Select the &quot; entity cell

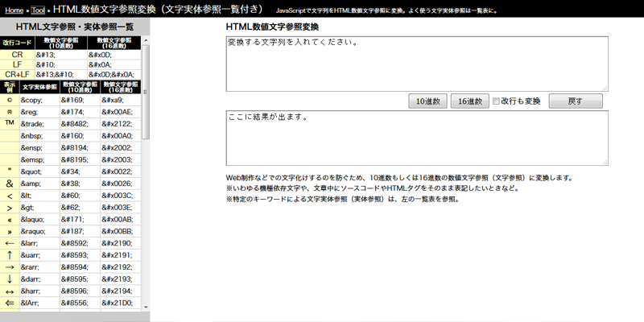[39, 171]
